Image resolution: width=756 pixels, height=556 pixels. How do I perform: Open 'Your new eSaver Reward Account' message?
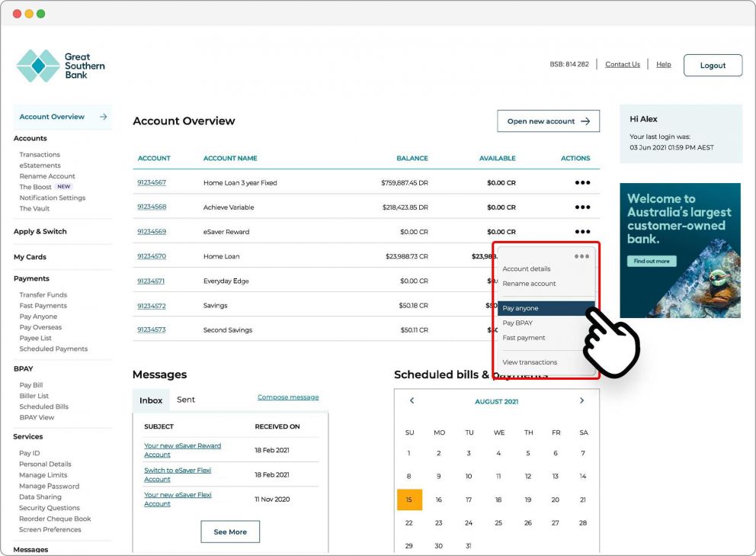[x=182, y=450]
